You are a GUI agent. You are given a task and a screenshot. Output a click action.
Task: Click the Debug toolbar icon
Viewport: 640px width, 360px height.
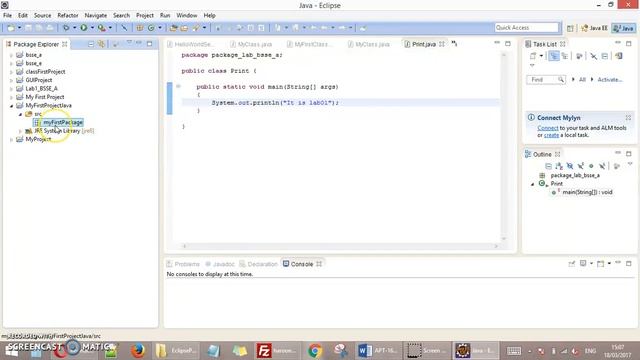tap(66, 28)
